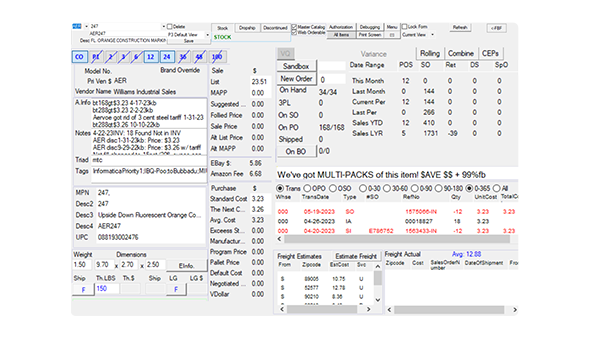Select the Trans radio button
The height and width of the screenshot is (360, 590).
[x=280, y=188]
